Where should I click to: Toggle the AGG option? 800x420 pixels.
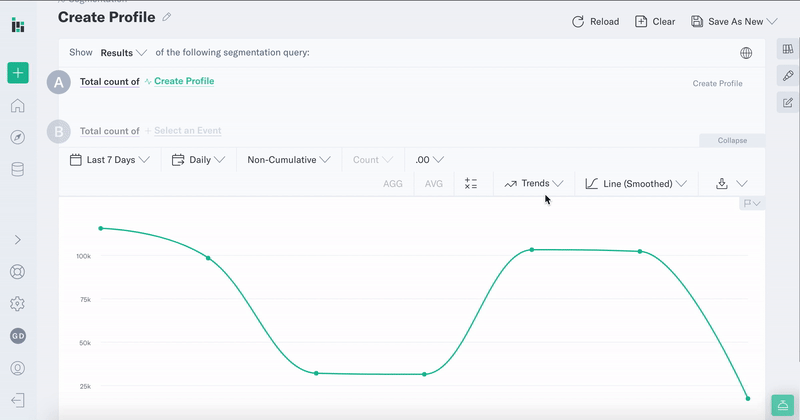(393, 184)
